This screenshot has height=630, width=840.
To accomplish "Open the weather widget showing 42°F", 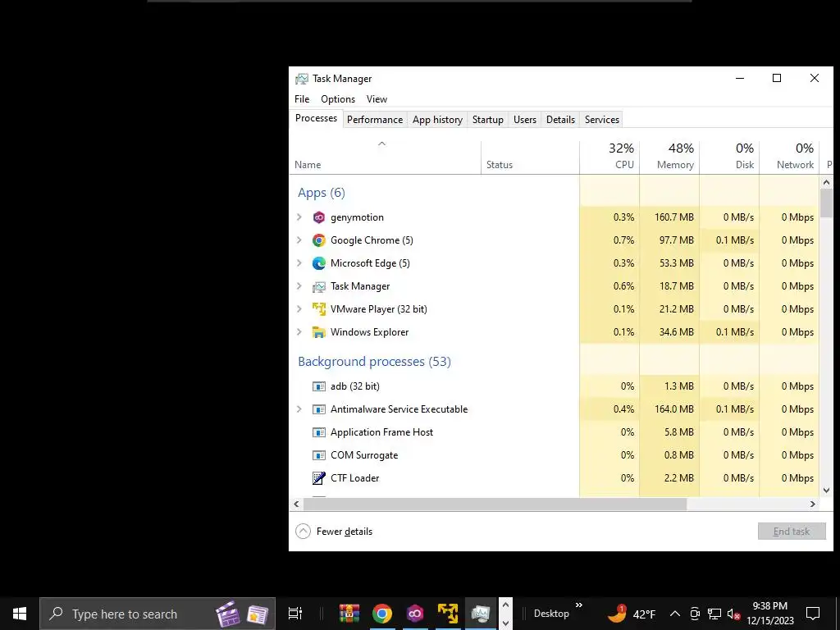I will (632, 614).
